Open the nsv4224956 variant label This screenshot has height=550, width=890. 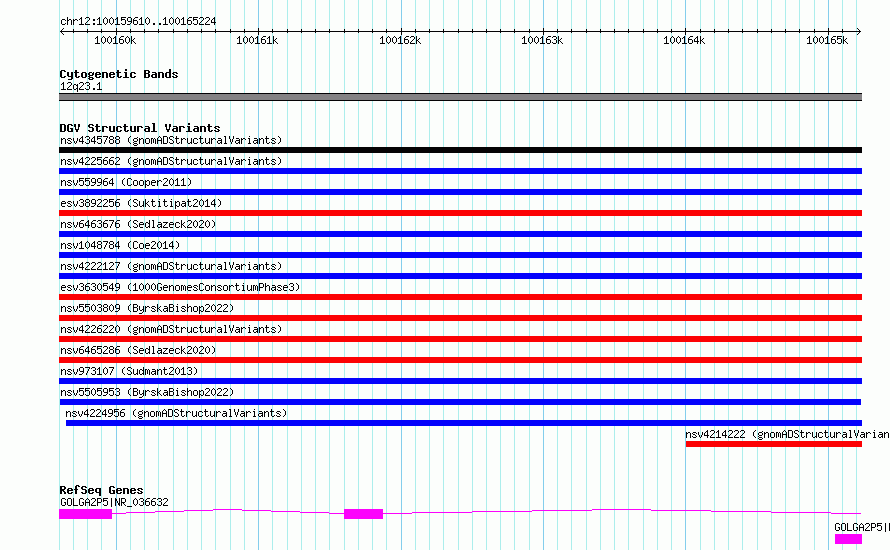click(x=176, y=413)
